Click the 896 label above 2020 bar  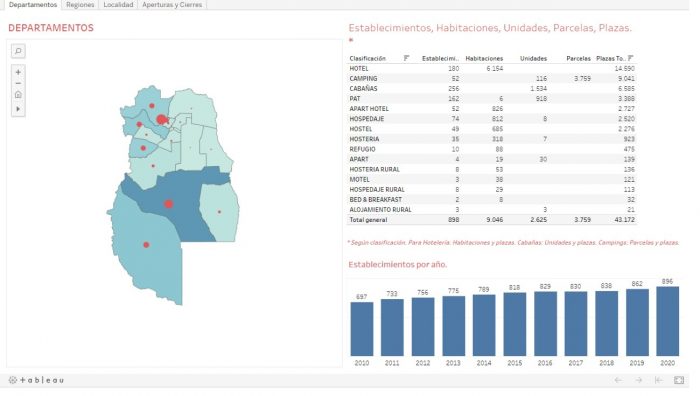click(x=667, y=281)
